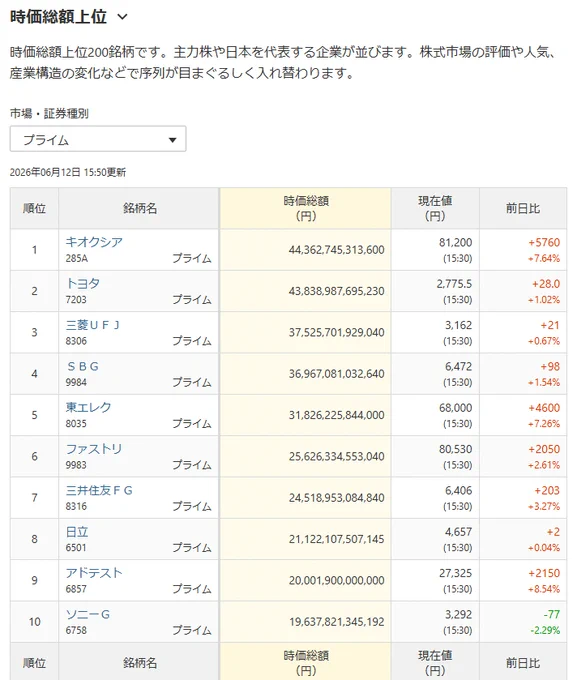Open the アドテスト stock link

pos(94,573)
